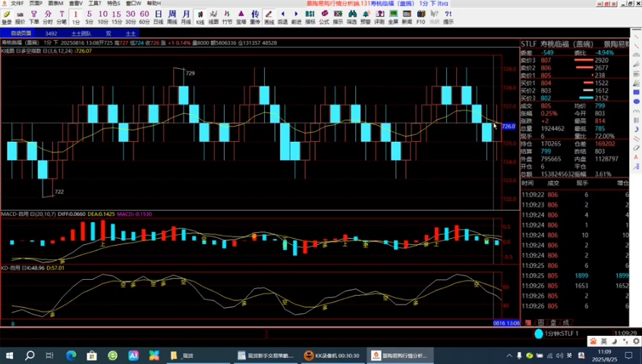Open taskbar search magnifier

(30, 356)
